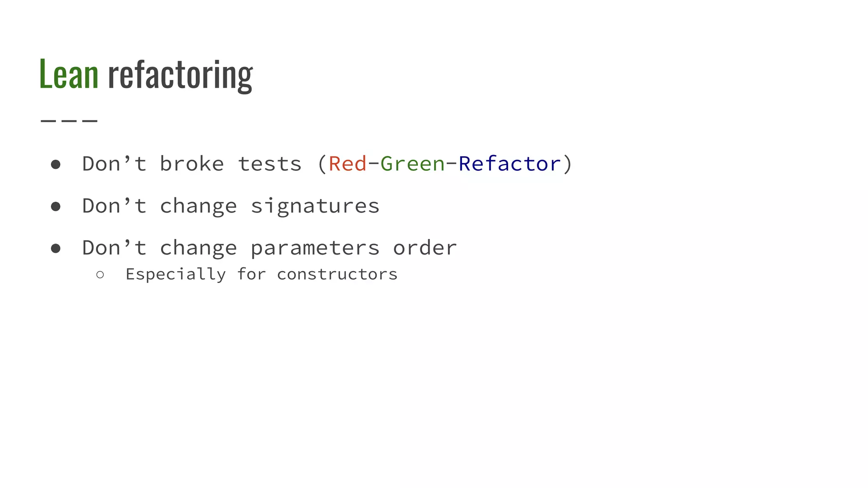868x488 pixels.
Task: Click the green word 'Green'
Action: tap(413, 164)
